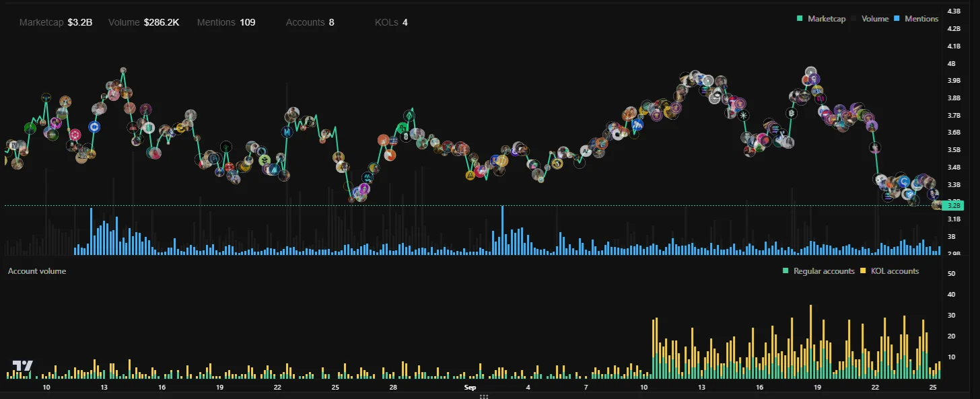Click the Sep label on time axis

470,388
